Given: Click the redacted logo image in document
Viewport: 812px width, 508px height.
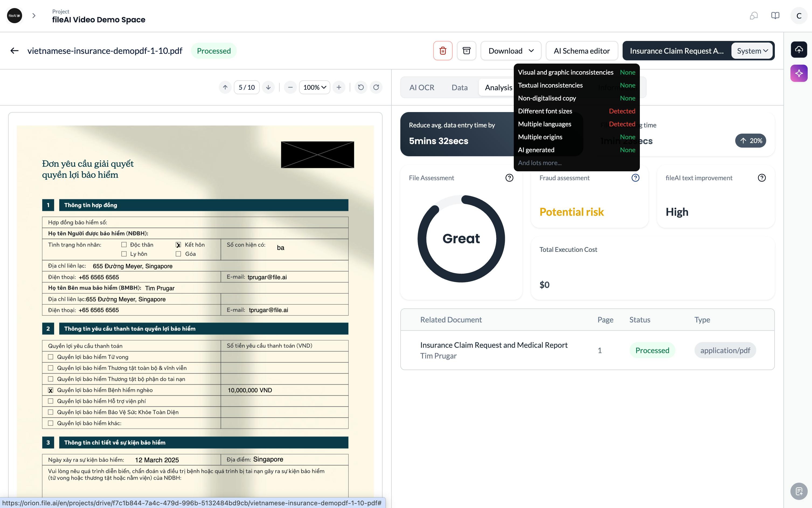Looking at the screenshot, I should pos(317,155).
